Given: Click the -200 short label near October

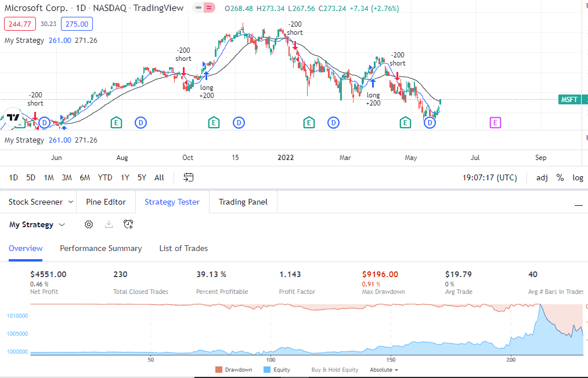Looking at the screenshot, I should (183, 54).
